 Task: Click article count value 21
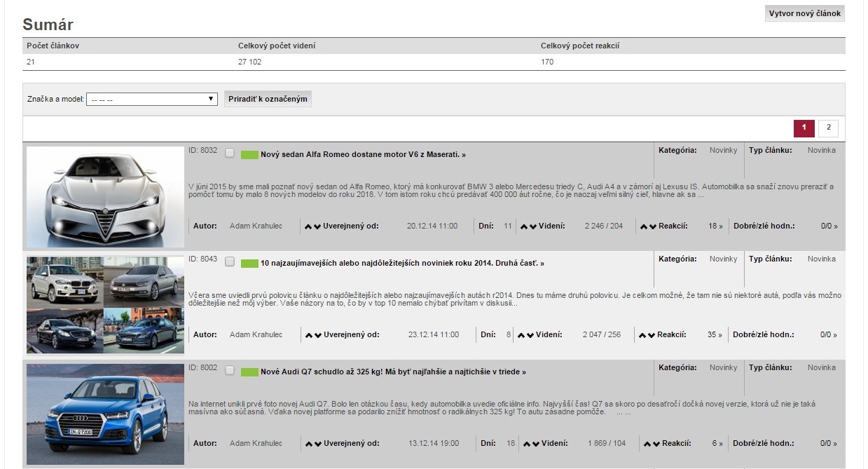point(31,62)
